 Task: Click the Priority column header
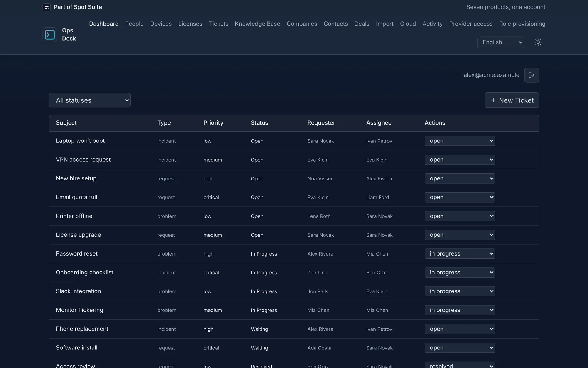tap(213, 123)
